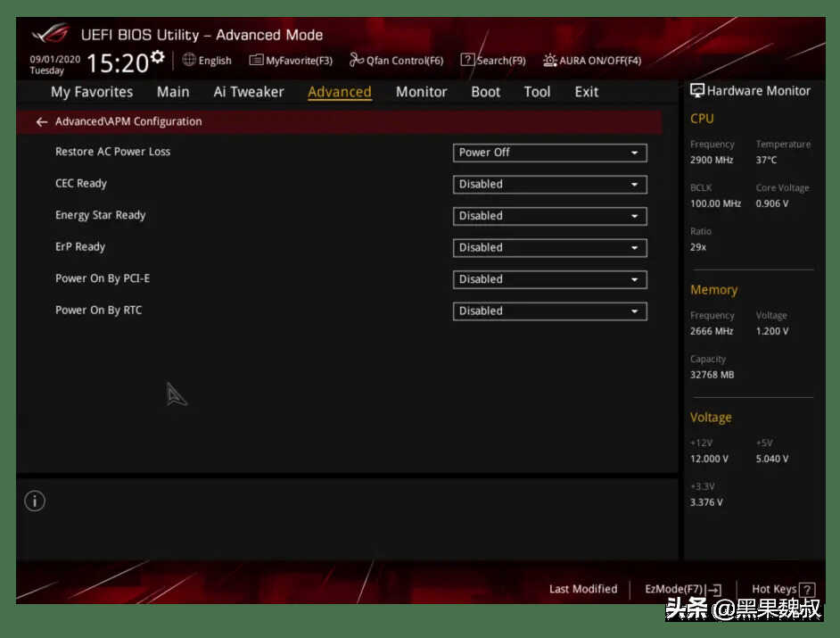Open the Tool tab
This screenshot has height=638, width=840.
[x=538, y=92]
